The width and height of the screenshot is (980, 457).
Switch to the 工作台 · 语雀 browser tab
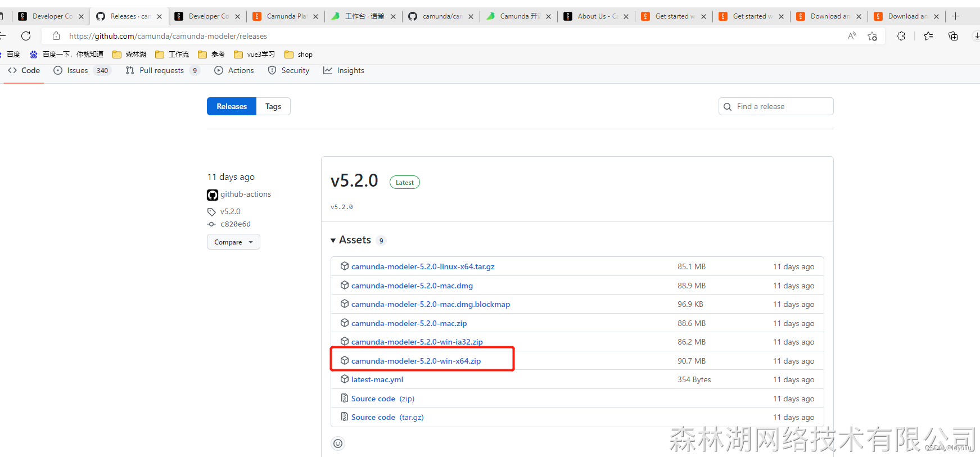pos(364,16)
